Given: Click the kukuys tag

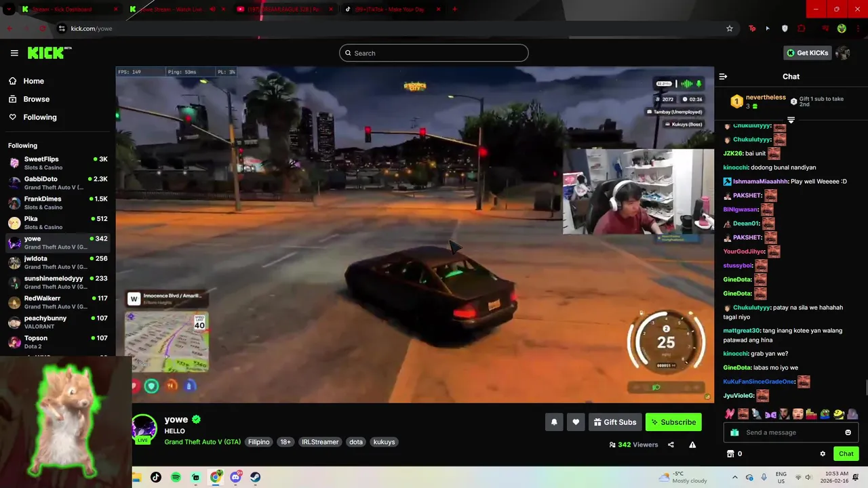Looking at the screenshot, I should [384, 442].
